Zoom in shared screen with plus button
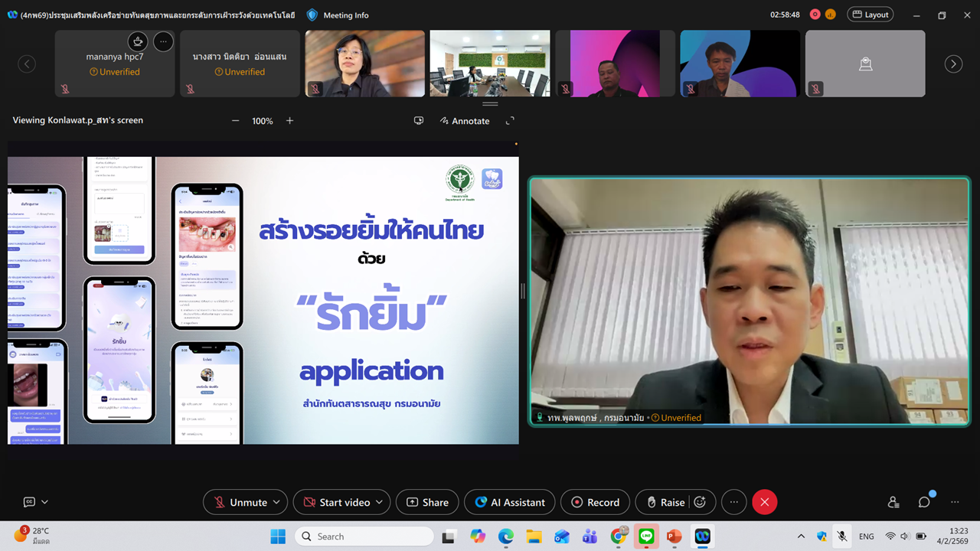Viewport: 980px width, 551px height. point(289,121)
